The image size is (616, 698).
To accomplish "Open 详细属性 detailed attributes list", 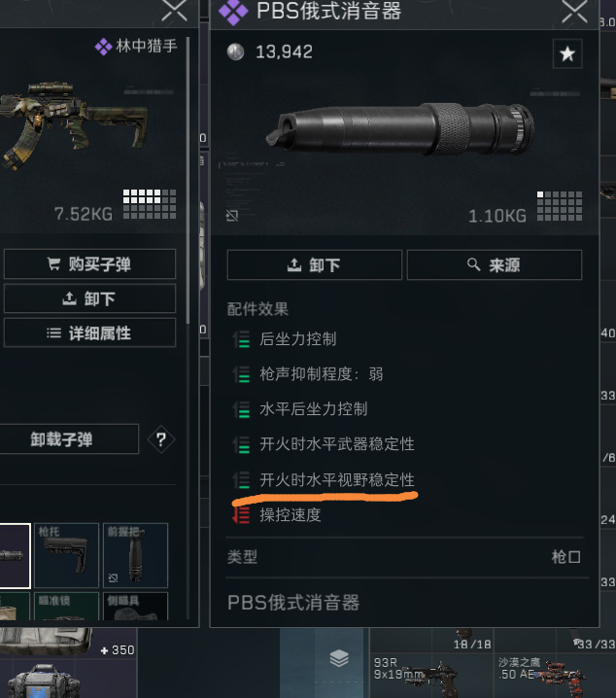I will 89,333.
